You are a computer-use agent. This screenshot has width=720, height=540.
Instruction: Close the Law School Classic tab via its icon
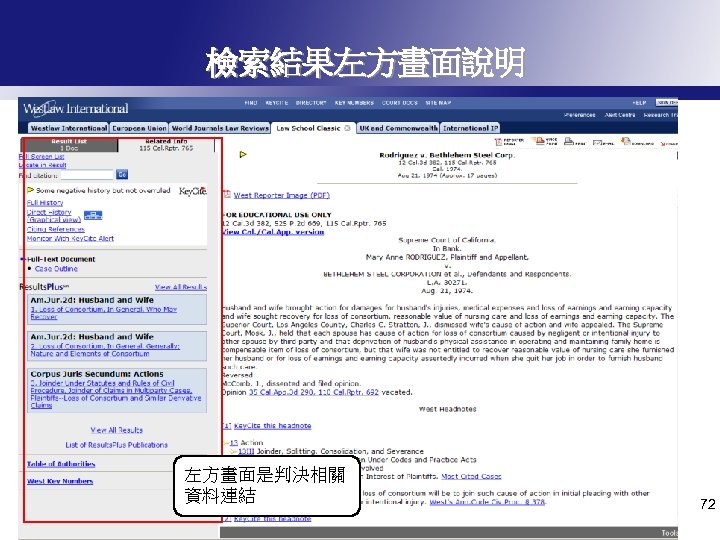click(x=348, y=128)
